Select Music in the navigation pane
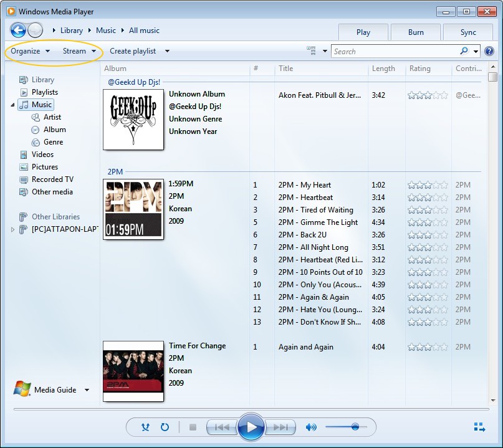This screenshot has width=503, height=448. [36, 105]
